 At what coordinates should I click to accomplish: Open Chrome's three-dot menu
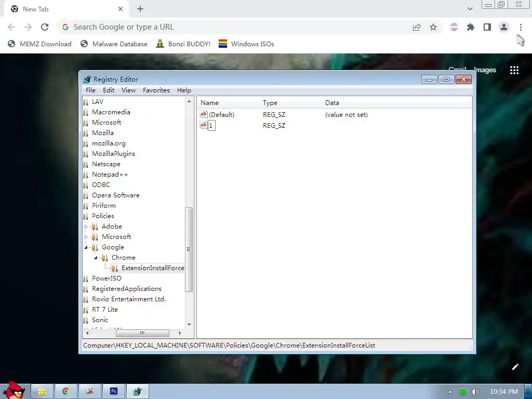[521, 27]
